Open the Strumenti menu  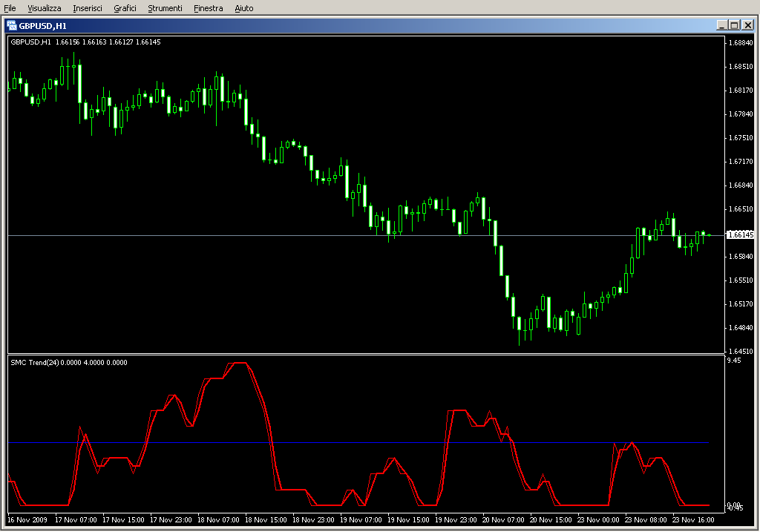click(x=166, y=8)
